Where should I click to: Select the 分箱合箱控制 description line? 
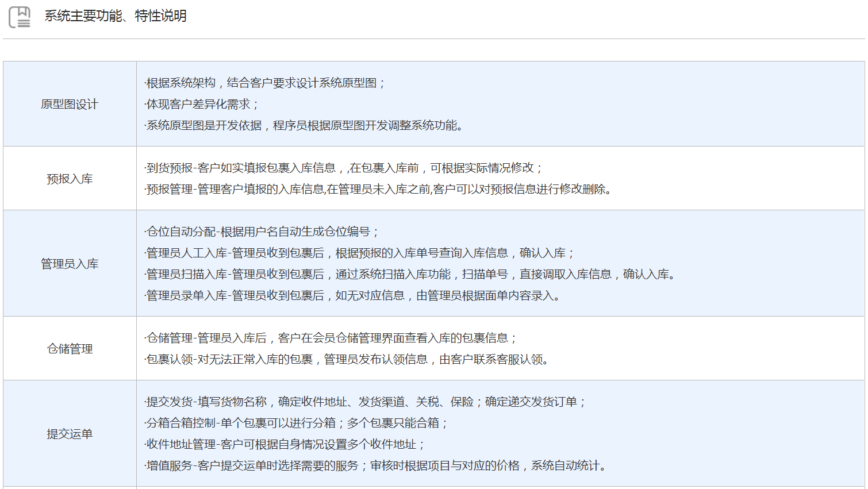point(297,423)
